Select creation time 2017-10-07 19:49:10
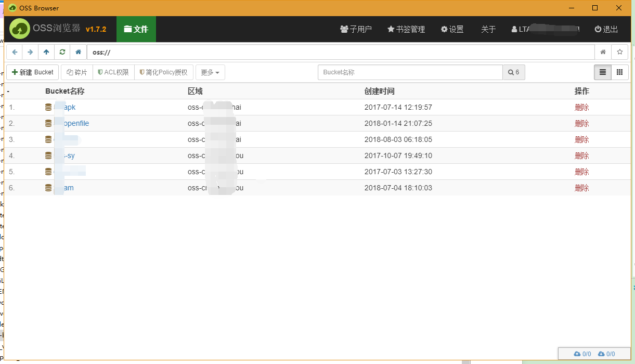This screenshot has height=364, width=635. point(398,155)
